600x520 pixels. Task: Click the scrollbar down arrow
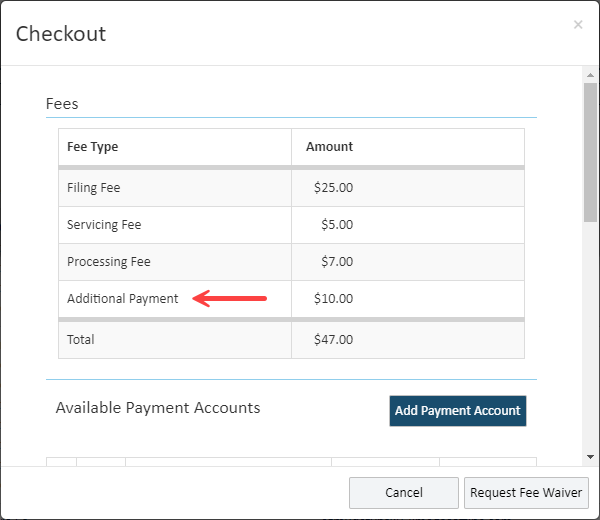pyautogui.click(x=590, y=457)
